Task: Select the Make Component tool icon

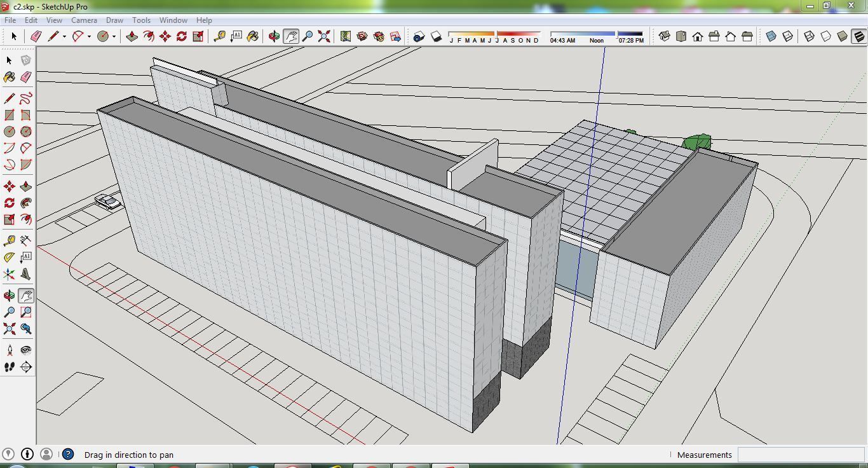Action: [25, 60]
